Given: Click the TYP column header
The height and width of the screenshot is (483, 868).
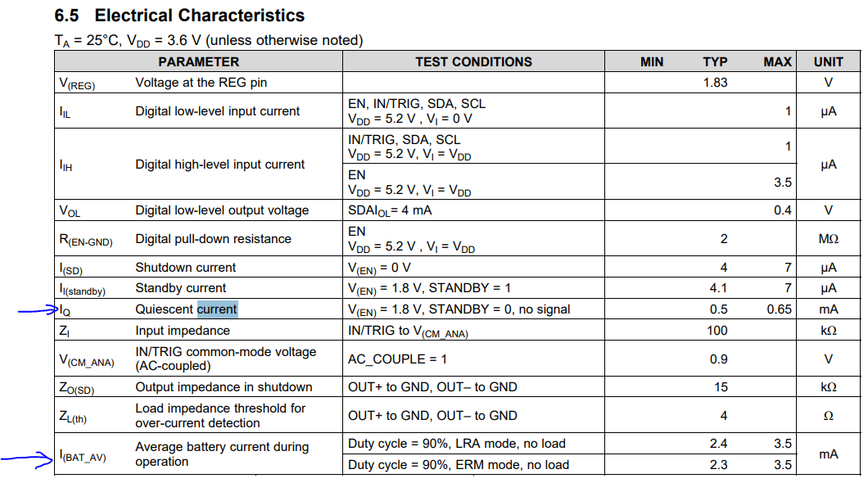Looking at the screenshot, I should point(715,62).
